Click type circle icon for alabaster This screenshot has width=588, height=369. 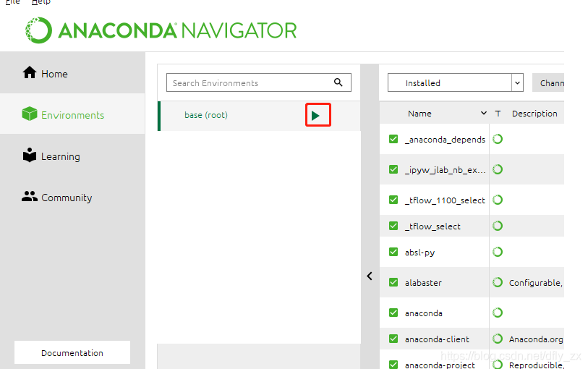pyautogui.click(x=498, y=282)
